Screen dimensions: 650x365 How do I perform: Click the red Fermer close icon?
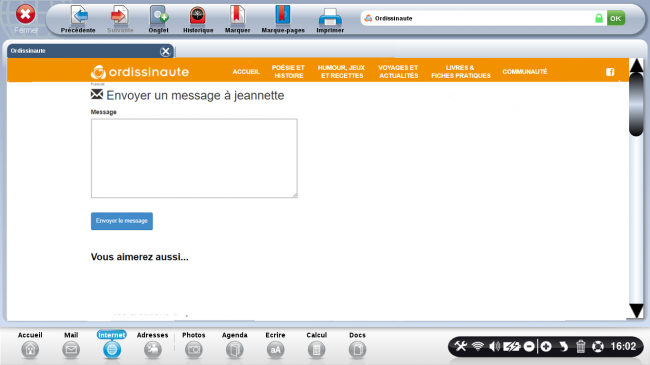[x=25, y=15]
